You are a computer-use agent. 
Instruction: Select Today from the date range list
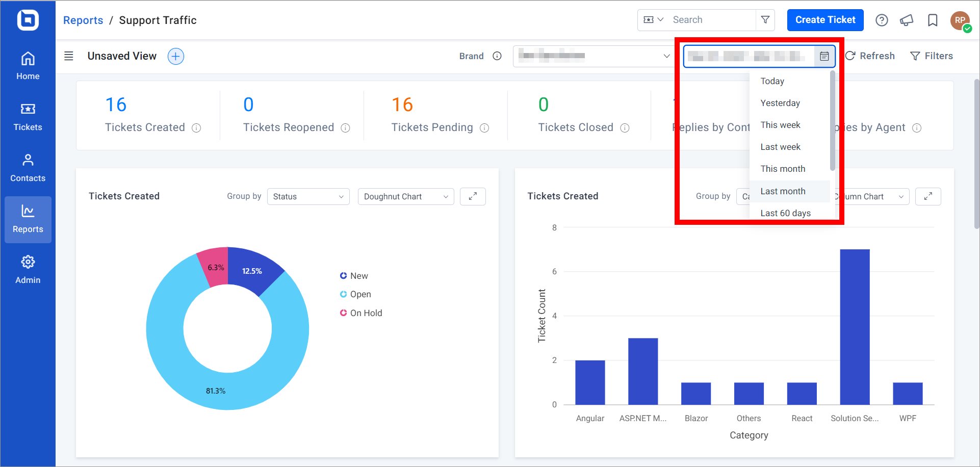(x=790, y=81)
